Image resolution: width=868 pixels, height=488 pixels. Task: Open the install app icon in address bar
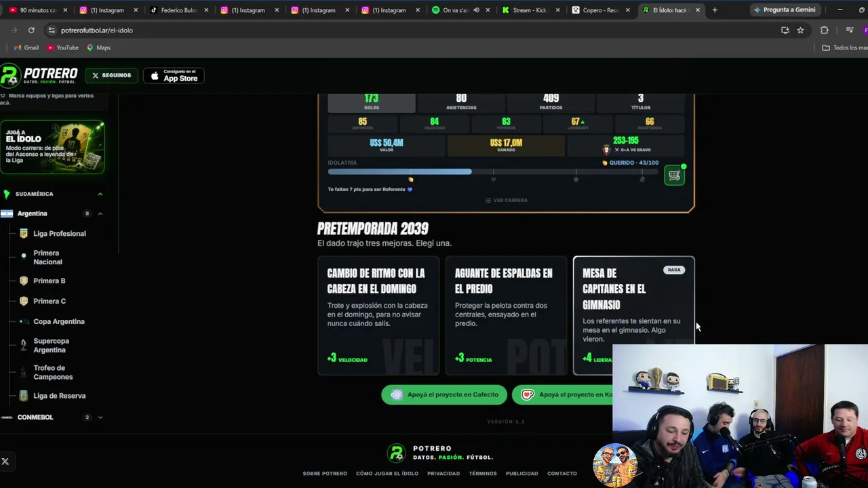point(785,30)
